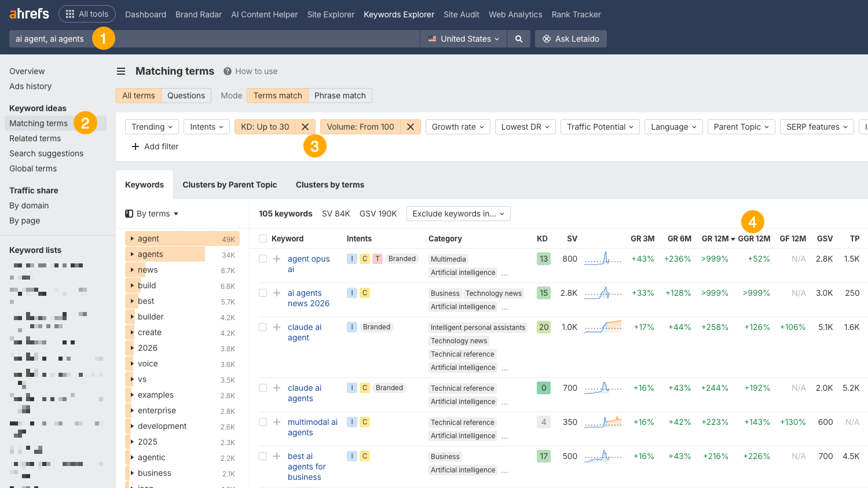
Task: Go to Dashboard in top menu
Action: point(145,14)
